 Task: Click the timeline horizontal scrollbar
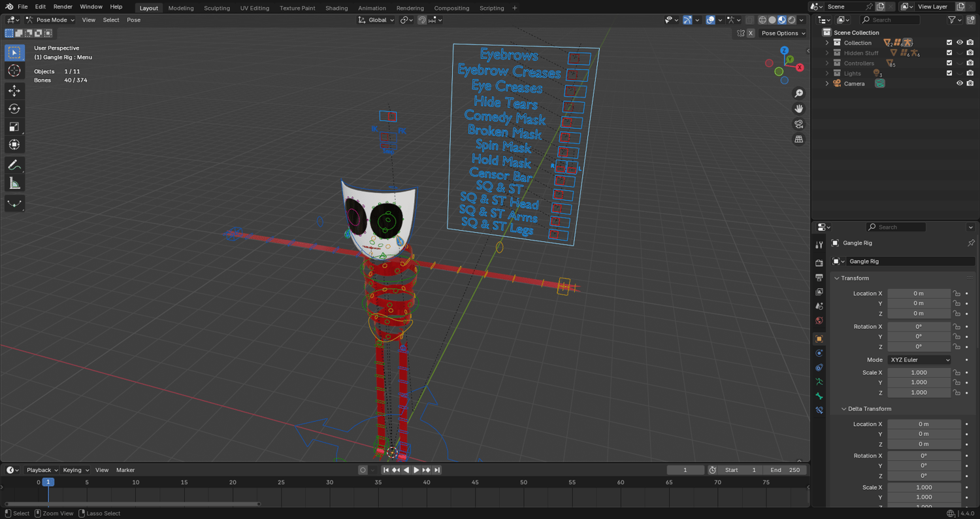coord(133,504)
